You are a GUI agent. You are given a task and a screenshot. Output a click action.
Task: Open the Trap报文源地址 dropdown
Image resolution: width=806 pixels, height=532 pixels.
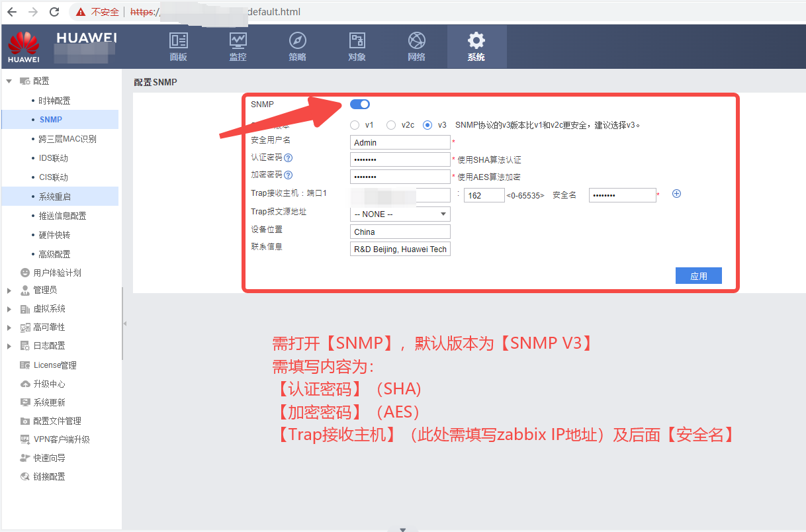(400, 214)
